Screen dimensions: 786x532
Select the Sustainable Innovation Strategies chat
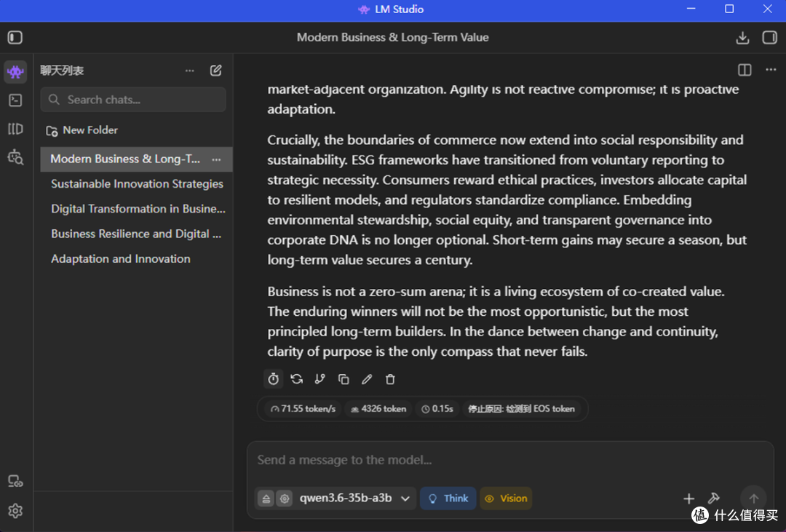point(136,184)
